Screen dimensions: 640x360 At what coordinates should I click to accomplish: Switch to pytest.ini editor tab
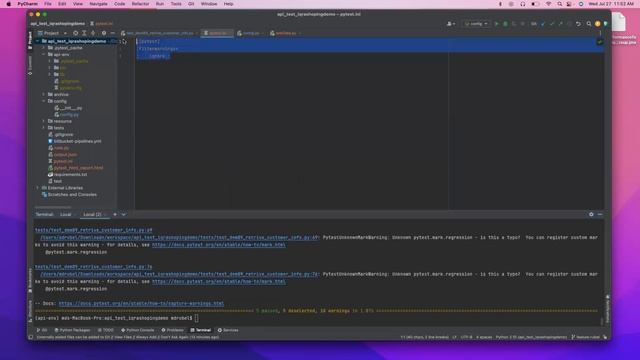pyautogui.click(x=218, y=33)
